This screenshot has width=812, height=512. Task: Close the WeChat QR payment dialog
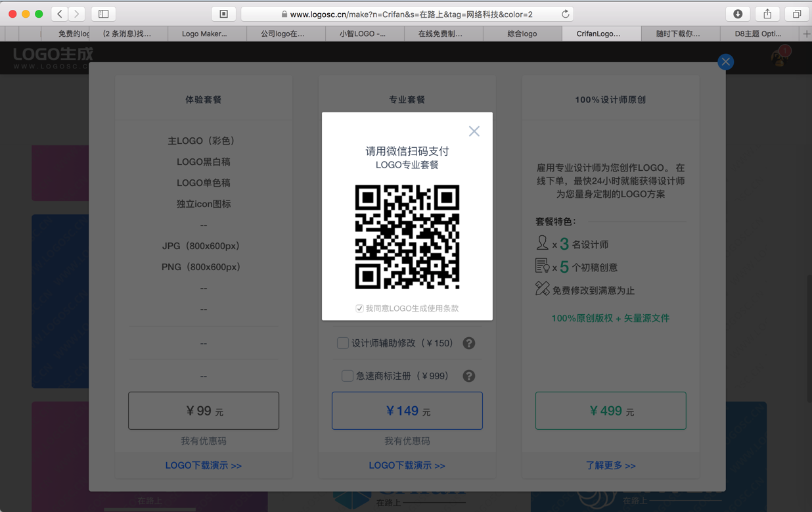click(x=474, y=131)
